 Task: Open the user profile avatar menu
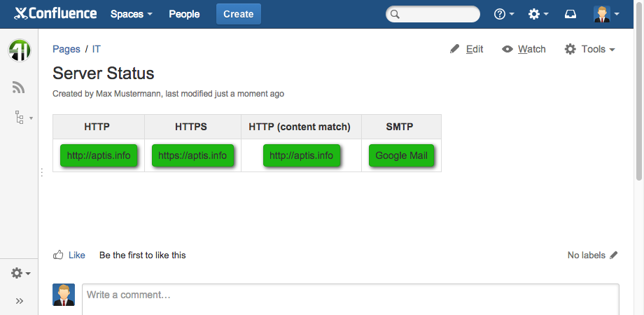pyautogui.click(x=605, y=14)
